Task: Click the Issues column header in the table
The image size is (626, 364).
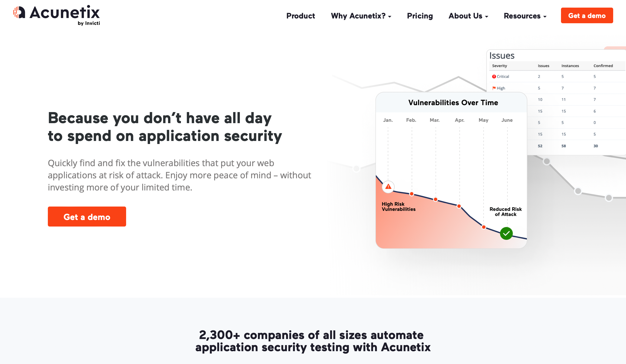Action: 544,66
